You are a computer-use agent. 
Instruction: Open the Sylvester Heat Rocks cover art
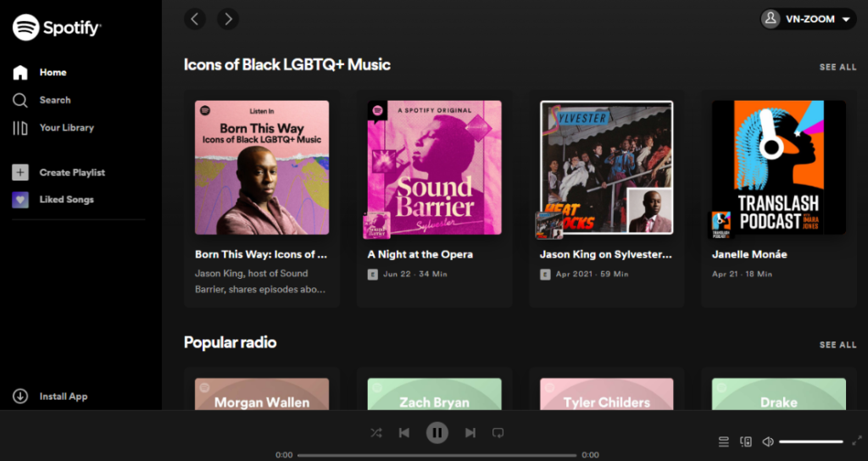coord(607,168)
